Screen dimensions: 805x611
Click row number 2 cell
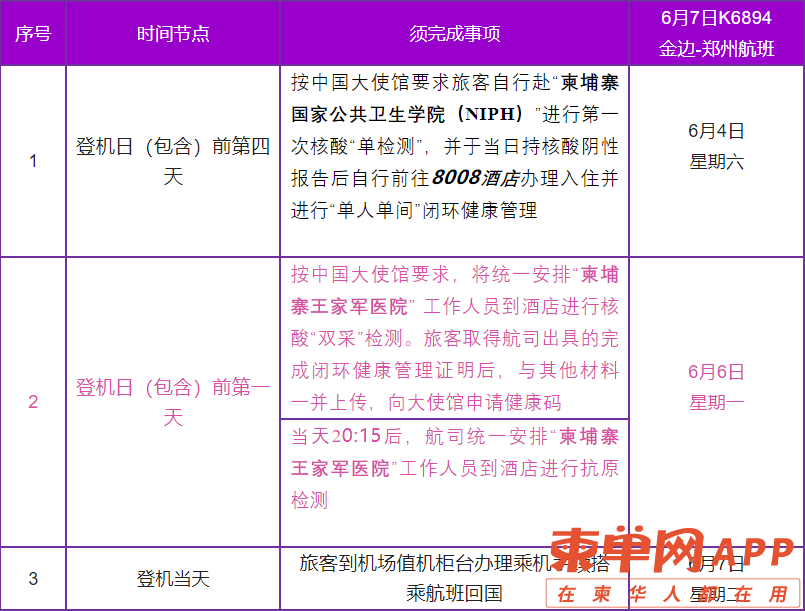coord(33,402)
